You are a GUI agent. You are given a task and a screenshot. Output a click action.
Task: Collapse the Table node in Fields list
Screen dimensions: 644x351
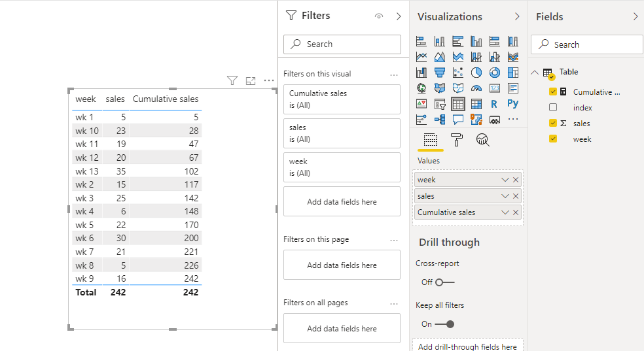point(534,72)
